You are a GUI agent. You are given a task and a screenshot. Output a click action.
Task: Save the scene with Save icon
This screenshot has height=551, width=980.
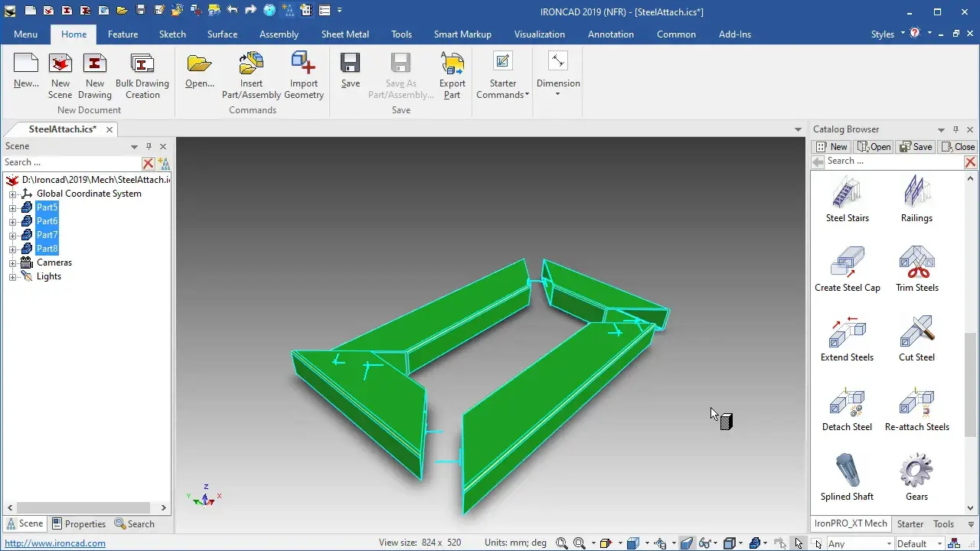tap(351, 70)
